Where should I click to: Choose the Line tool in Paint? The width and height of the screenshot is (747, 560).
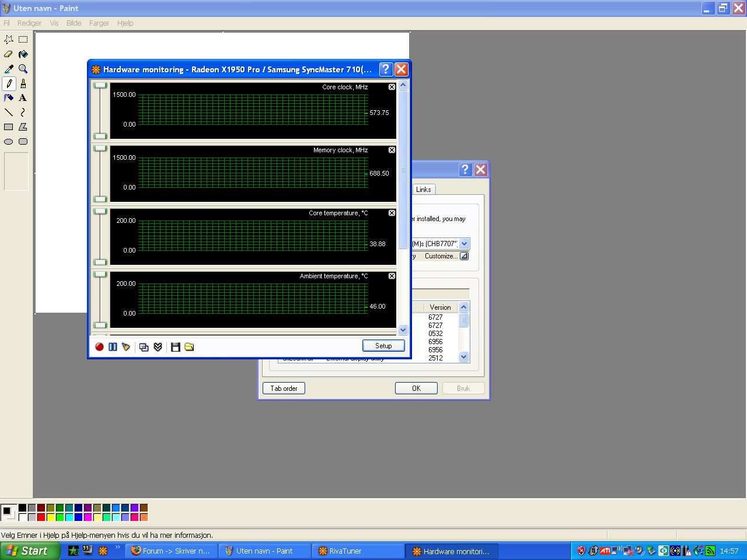9,113
